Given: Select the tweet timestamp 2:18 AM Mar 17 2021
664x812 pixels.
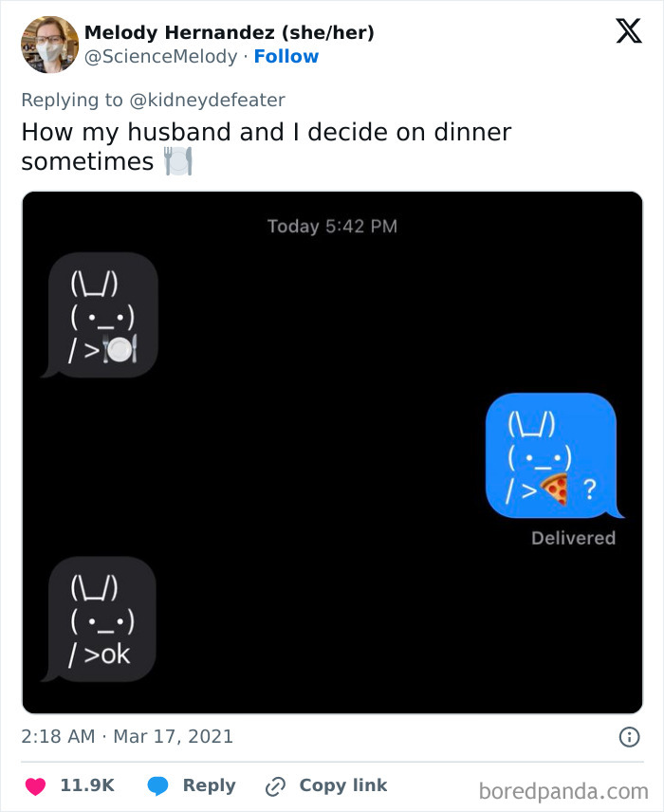Looking at the screenshot, I should [125, 736].
